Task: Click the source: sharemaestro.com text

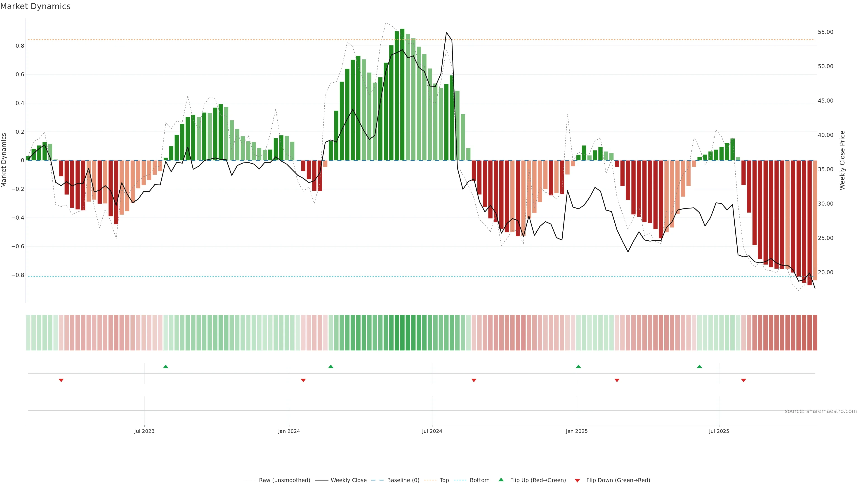Action: pyautogui.click(x=821, y=411)
